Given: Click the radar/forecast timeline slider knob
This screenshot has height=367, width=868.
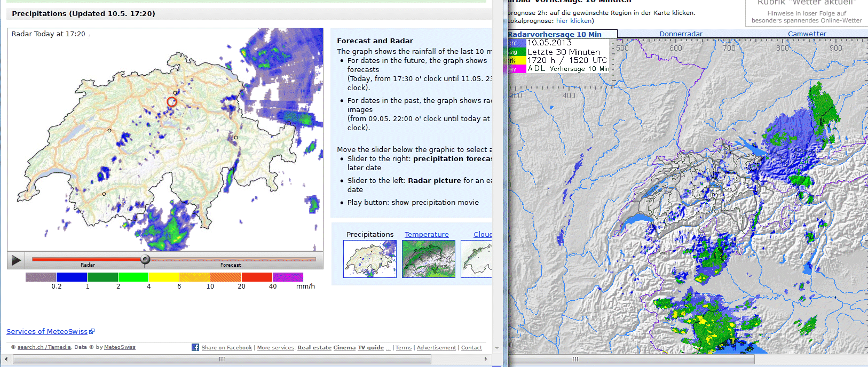Looking at the screenshot, I should [x=145, y=260].
